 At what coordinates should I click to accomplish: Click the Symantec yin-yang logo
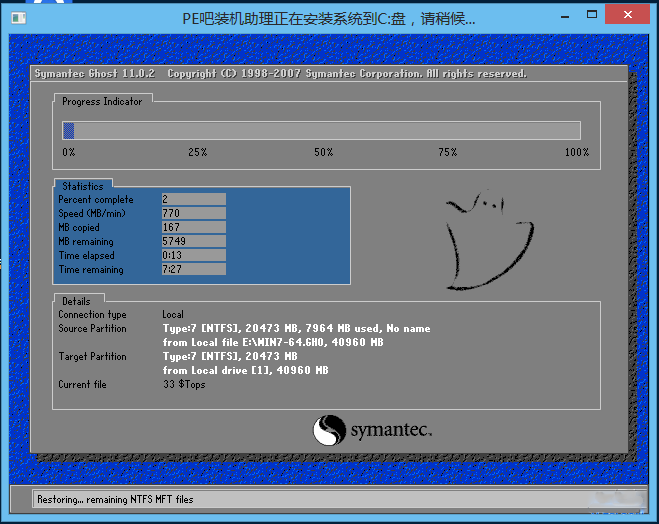coord(330,430)
